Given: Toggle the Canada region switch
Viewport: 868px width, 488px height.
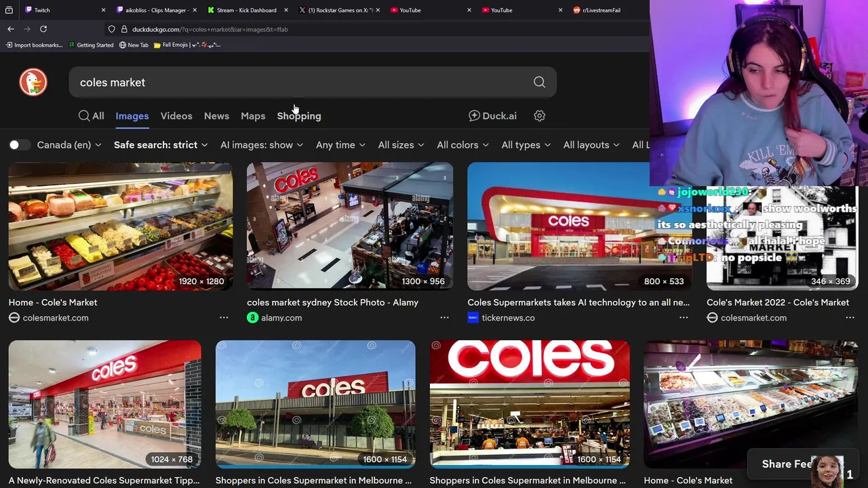Looking at the screenshot, I should click(19, 145).
